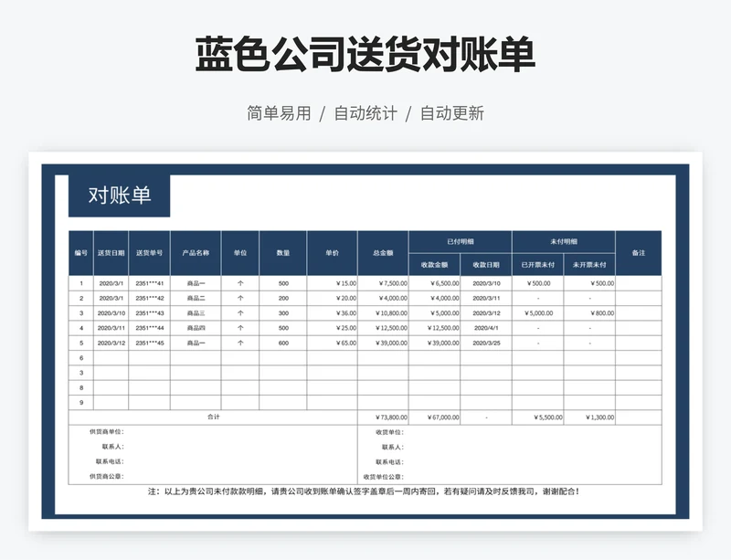Click the 收货单位 field label
The height and width of the screenshot is (560, 731).
click(390, 432)
